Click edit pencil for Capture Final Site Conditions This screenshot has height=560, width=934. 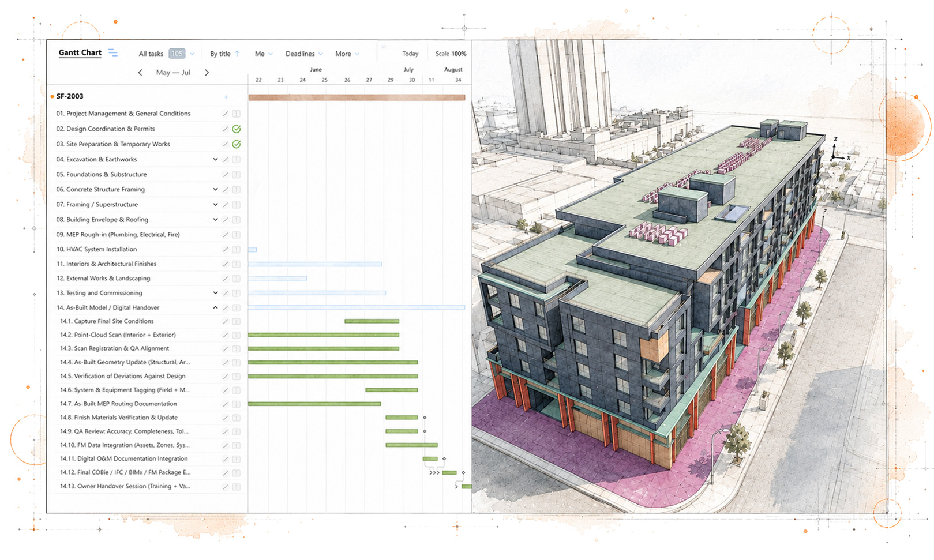[x=226, y=321]
